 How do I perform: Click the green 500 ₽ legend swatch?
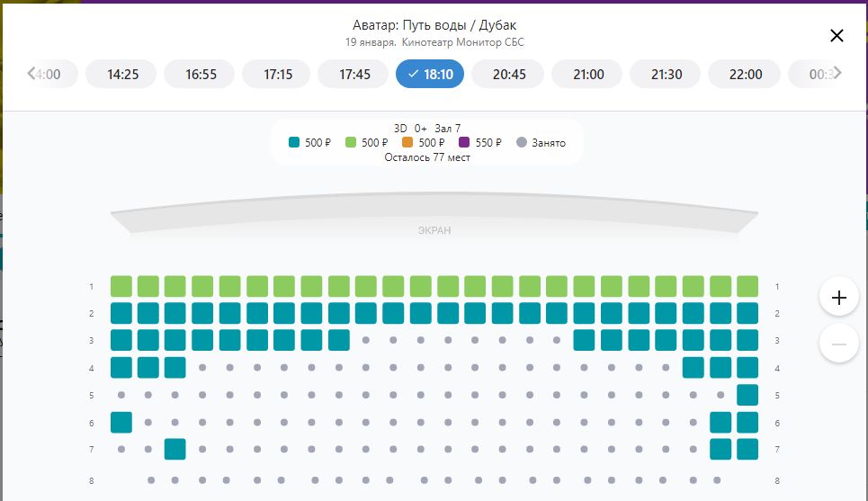pos(353,142)
